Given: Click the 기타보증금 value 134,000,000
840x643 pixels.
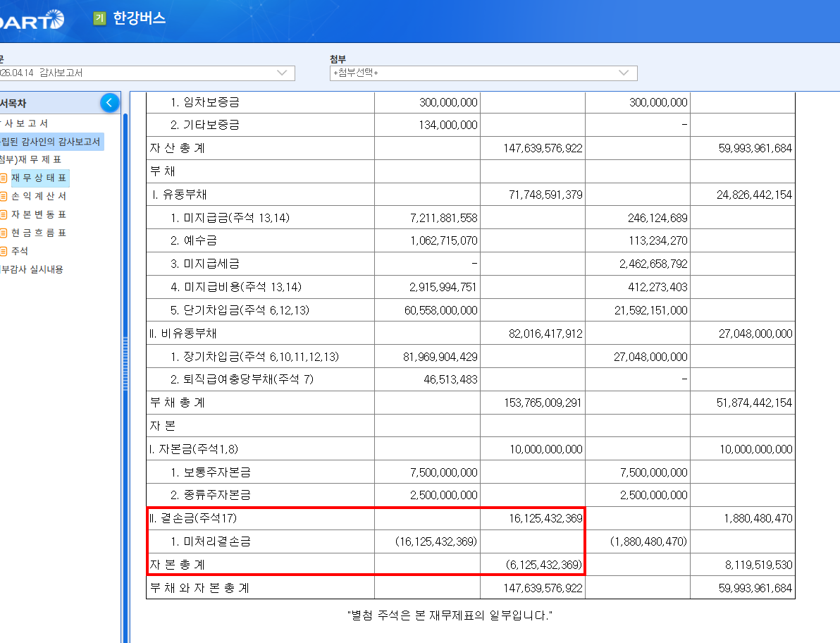Looking at the screenshot, I should pyautogui.click(x=448, y=125).
